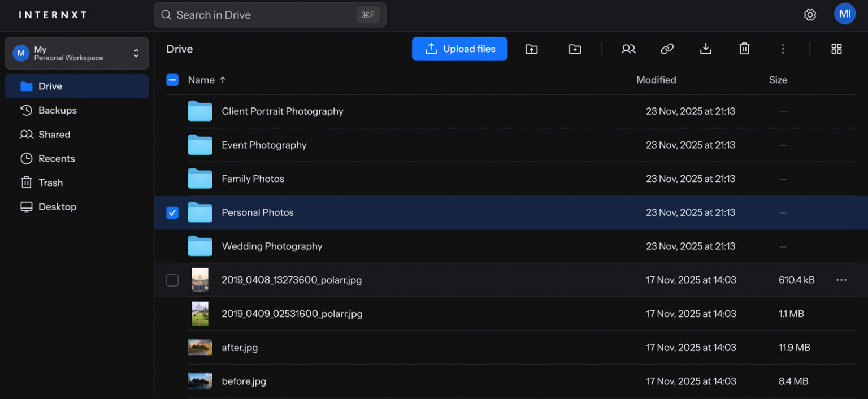Click the upload folder icon
Viewport: 868px width, 399px height.
tap(531, 49)
